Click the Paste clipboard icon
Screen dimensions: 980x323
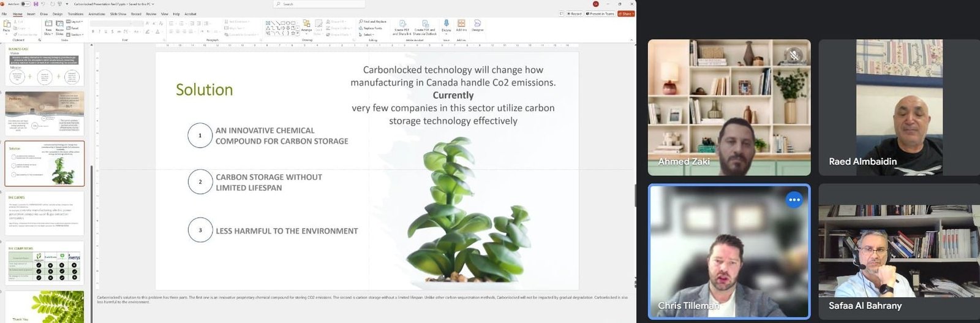coord(7,24)
